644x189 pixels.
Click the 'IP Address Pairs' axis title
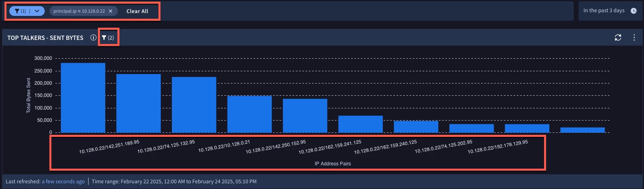click(333, 164)
